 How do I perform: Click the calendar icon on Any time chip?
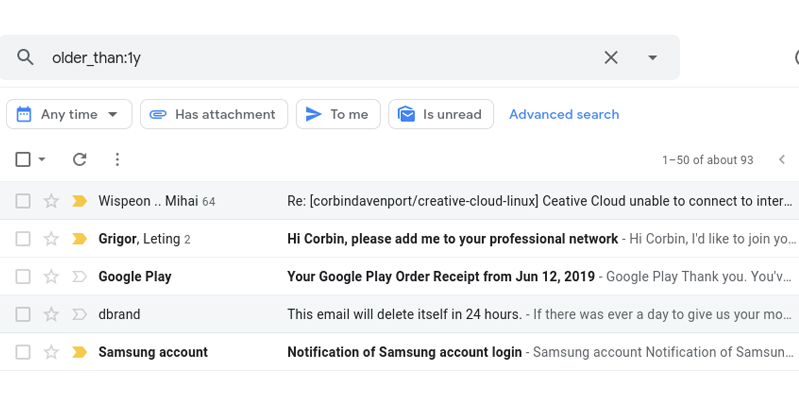[x=24, y=114]
